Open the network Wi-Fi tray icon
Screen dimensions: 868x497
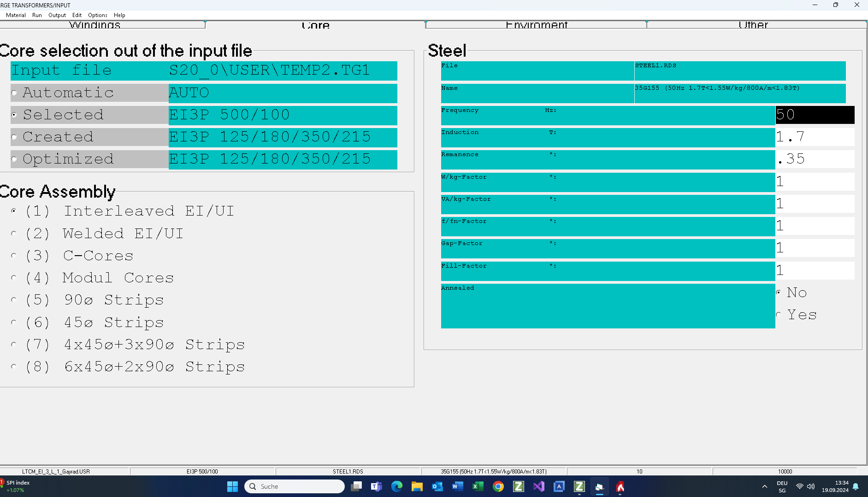[800, 486]
